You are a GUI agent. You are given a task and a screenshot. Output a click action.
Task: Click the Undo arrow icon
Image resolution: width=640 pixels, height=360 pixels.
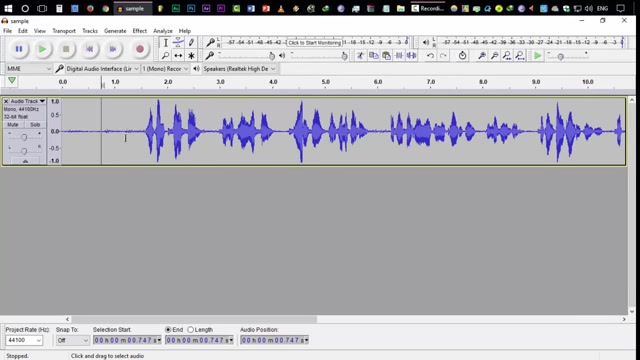[x=430, y=56]
